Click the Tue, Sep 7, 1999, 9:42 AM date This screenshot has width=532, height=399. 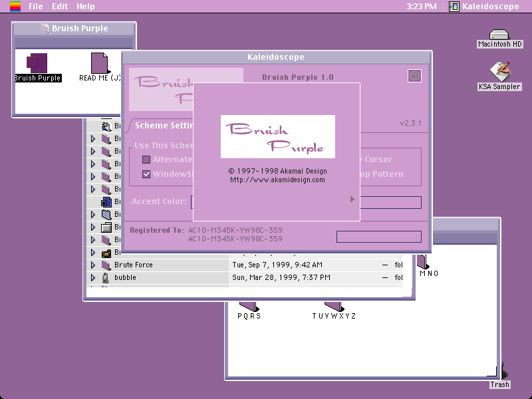click(x=277, y=265)
